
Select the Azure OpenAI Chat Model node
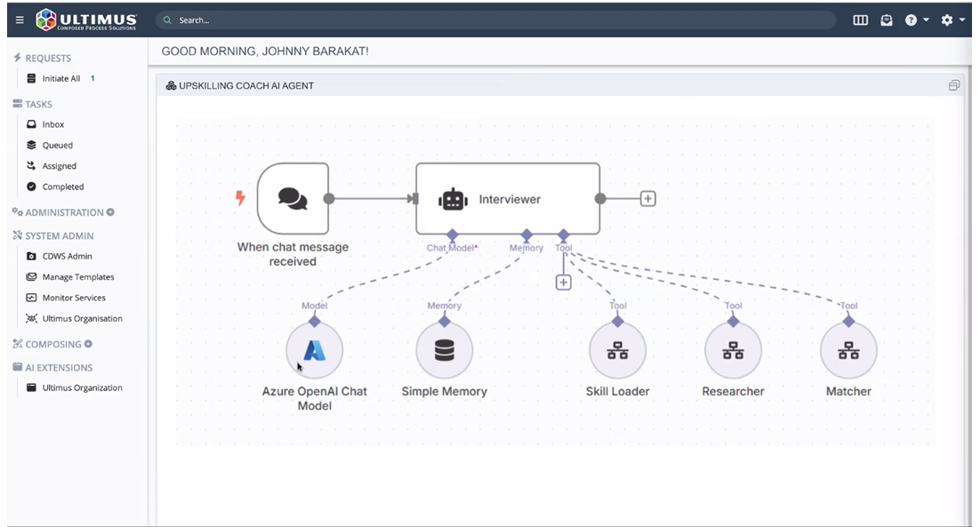click(x=315, y=350)
